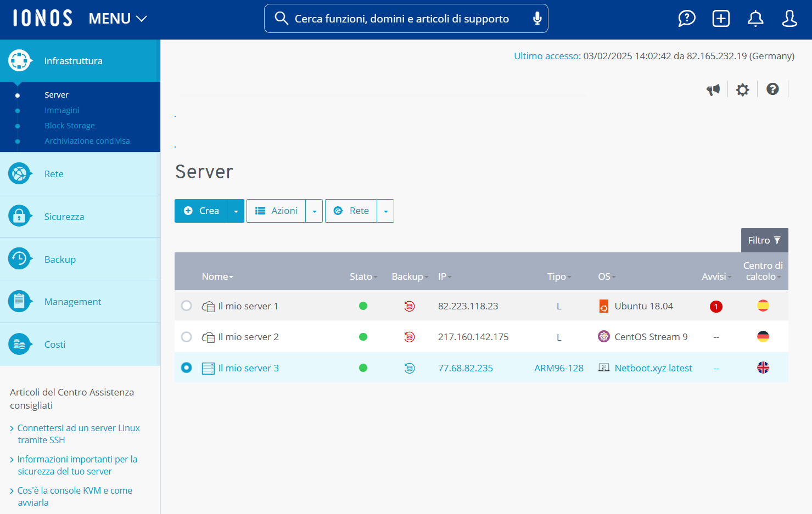Sort table by IP column
The height and width of the screenshot is (514, 812).
tap(445, 276)
